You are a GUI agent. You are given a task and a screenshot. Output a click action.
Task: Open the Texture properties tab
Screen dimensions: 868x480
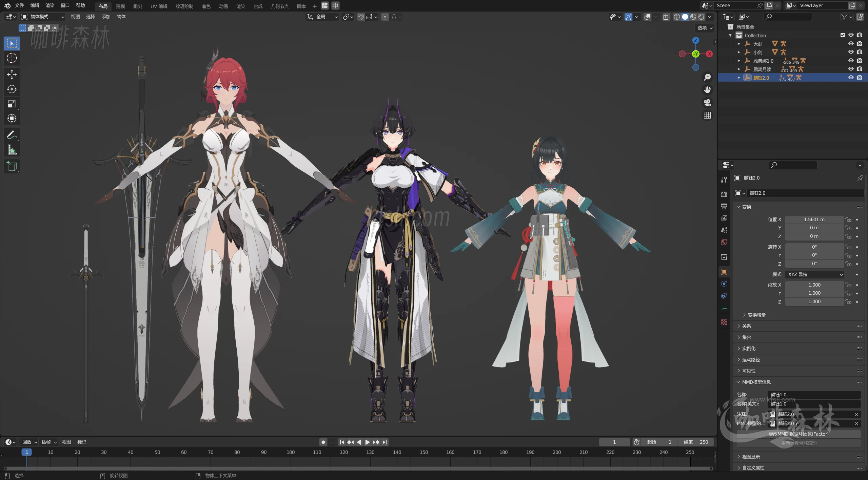point(724,322)
